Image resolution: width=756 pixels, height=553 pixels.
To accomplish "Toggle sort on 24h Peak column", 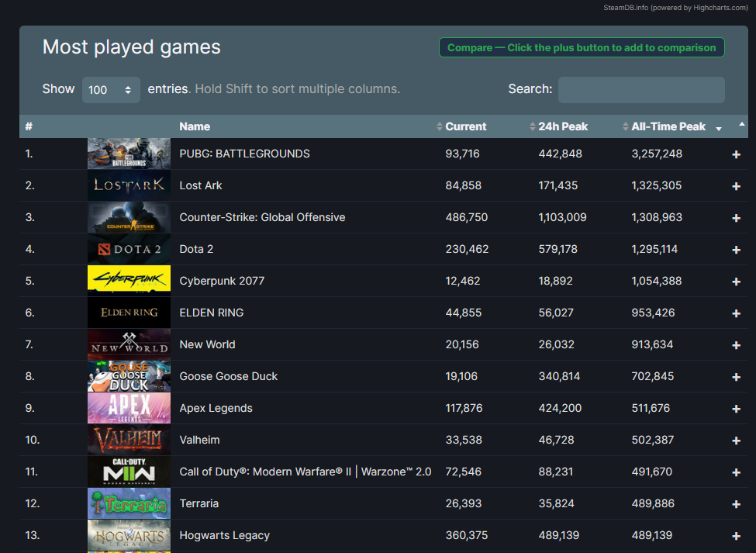I will pos(533,126).
